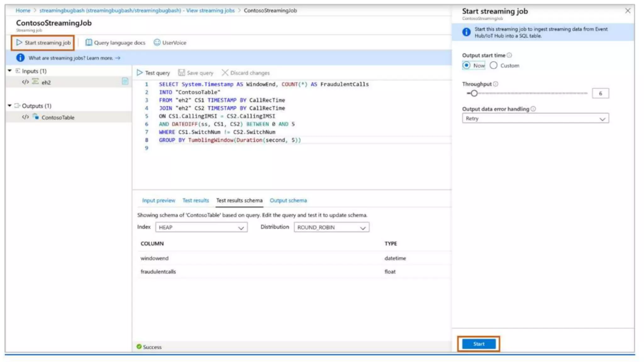Click the Save query disk icon
The height and width of the screenshot is (362, 644).
tap(181, 73)
